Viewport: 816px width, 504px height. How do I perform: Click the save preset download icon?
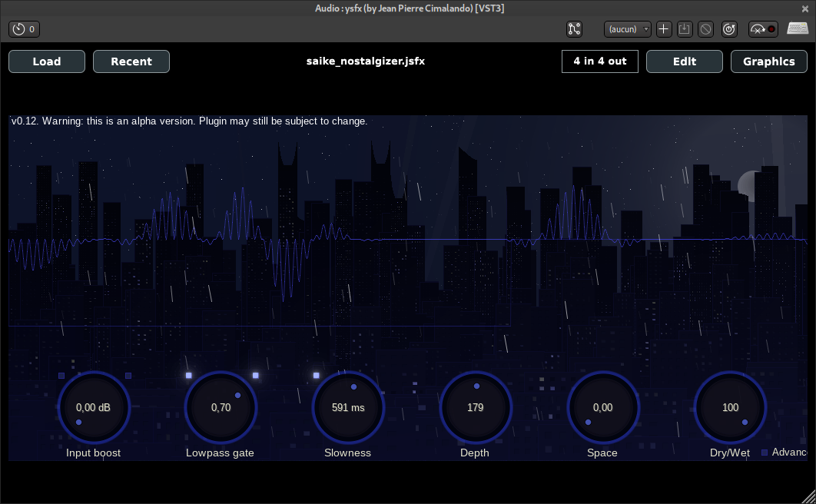tap(685, 29)
